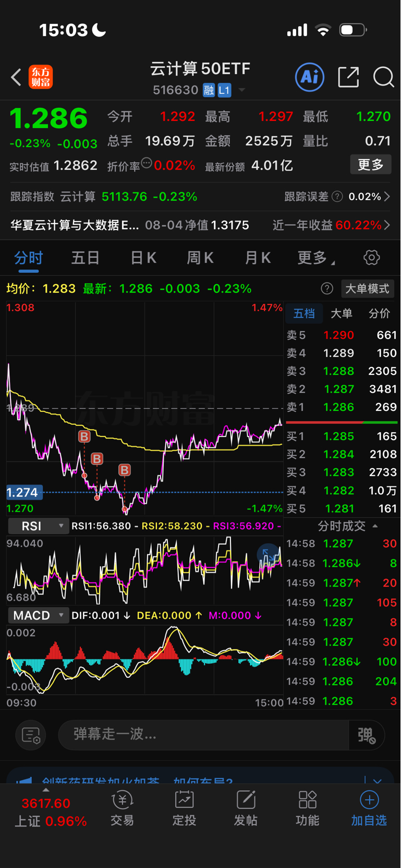
Task: Select the 分时 tab
Action: [x=29, y=258]
